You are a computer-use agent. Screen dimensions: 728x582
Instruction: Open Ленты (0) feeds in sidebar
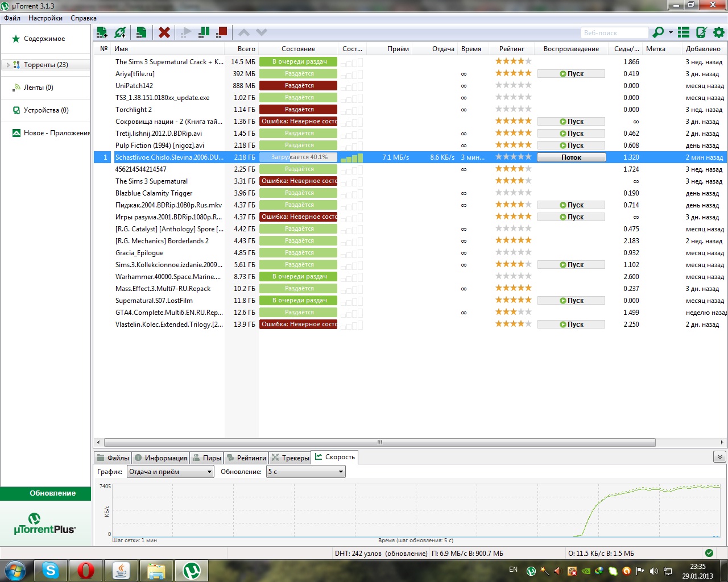[x=39, y=88]
